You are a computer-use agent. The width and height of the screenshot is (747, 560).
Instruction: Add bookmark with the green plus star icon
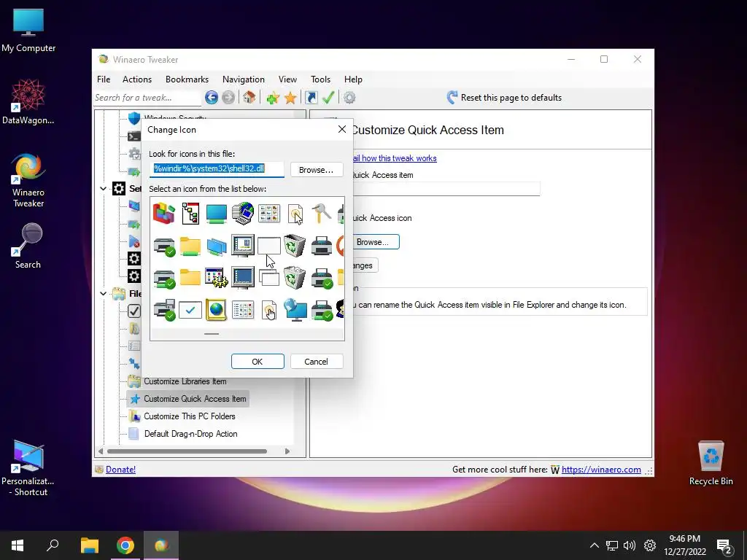[273, 98]
